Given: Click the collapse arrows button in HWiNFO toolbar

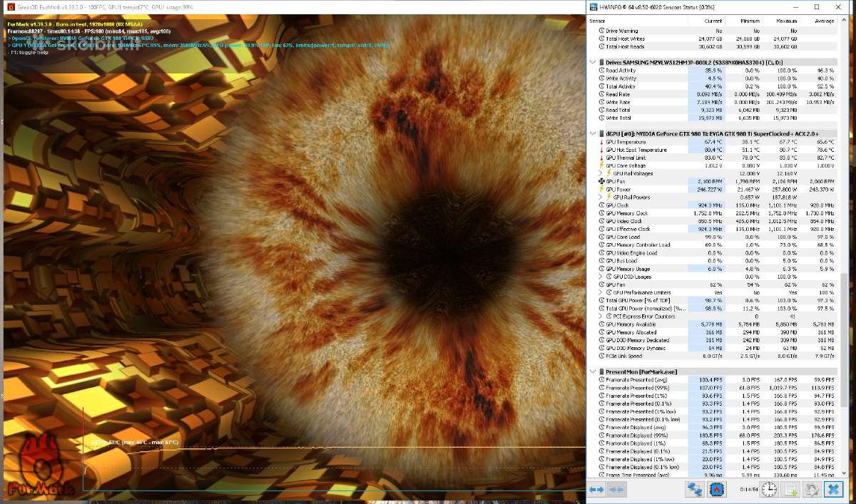Looking at the screenshot, I should click(x=617, y=490).
